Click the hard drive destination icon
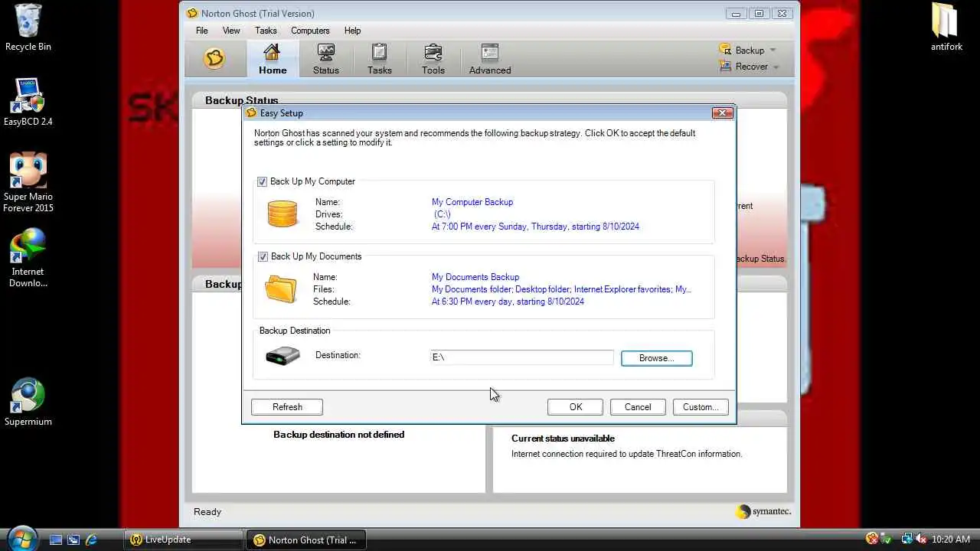Image resolution: width=980 pixels, height=551 pixels. pyautogui.click(x=283, y=356)
